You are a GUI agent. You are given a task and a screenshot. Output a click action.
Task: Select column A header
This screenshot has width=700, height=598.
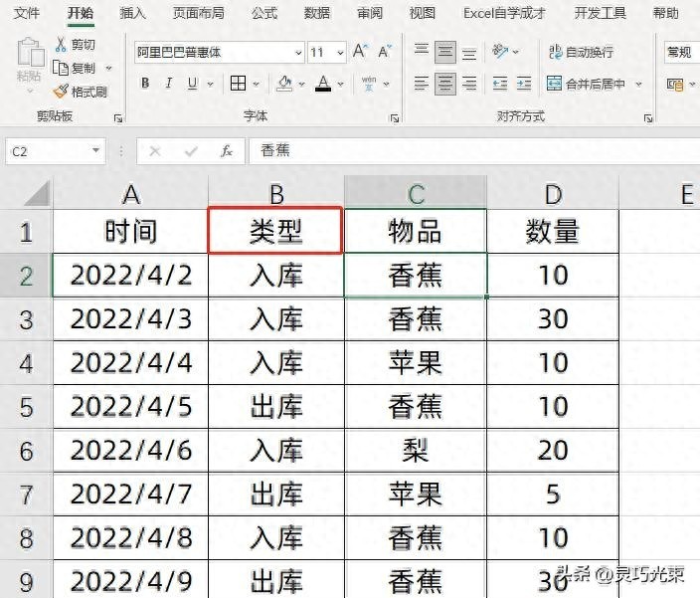click(130, 193)
